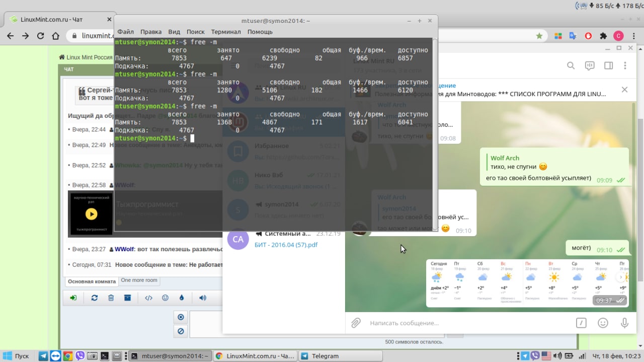Screen dimensions: 644x362
Task: Go forward in Chrome browser
Action: tap(25, 36)
